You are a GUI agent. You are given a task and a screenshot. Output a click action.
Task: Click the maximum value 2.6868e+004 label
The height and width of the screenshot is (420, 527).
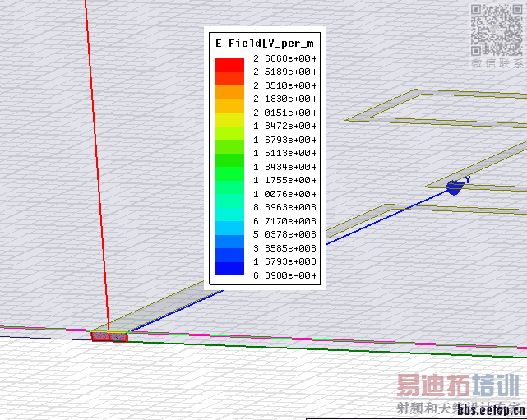click(x=284, y=58)
